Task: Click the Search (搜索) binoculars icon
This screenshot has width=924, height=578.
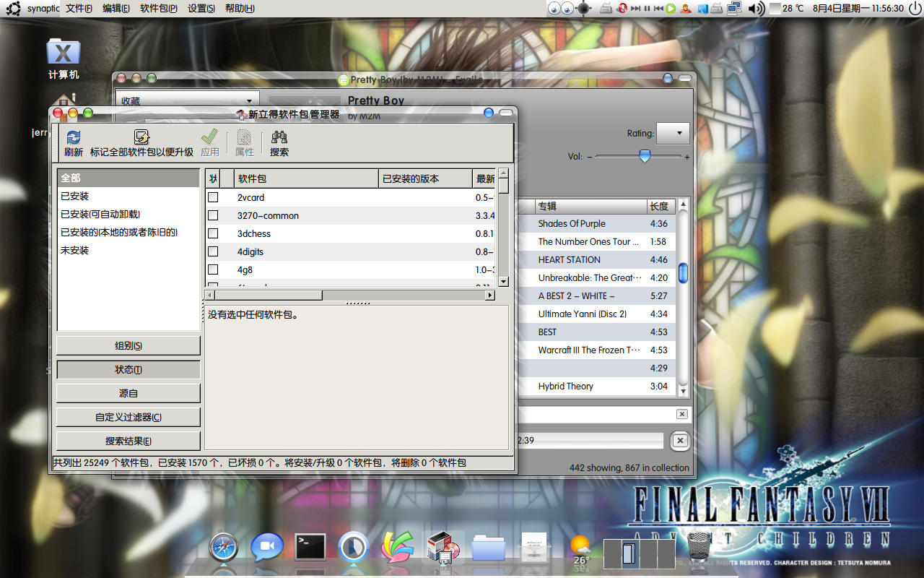Action: click(279, 137)
